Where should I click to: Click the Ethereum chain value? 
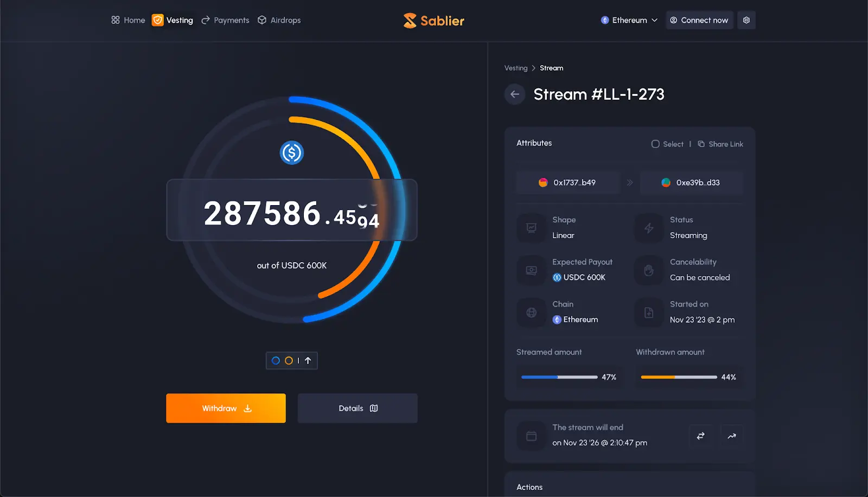pos(575,320)
